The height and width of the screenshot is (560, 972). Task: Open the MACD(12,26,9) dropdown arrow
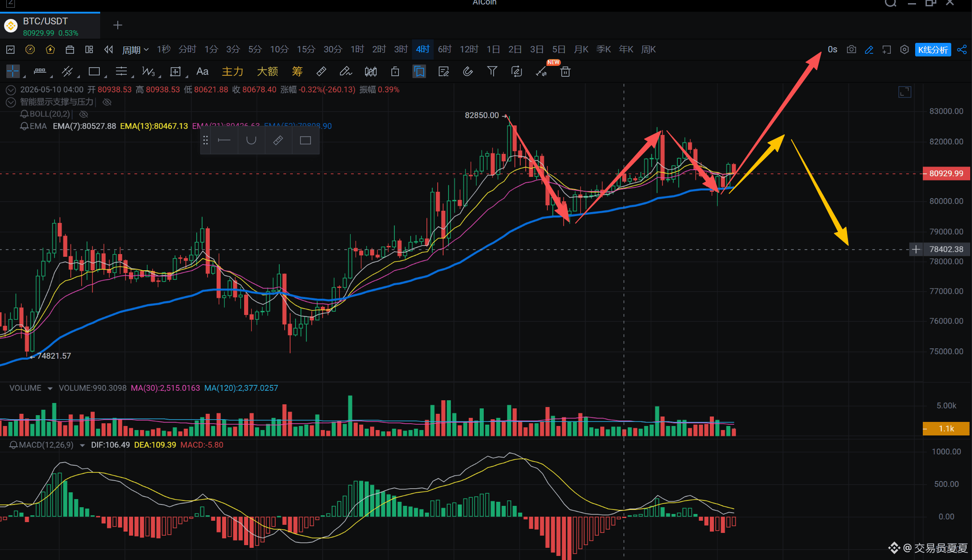point(82,445)
